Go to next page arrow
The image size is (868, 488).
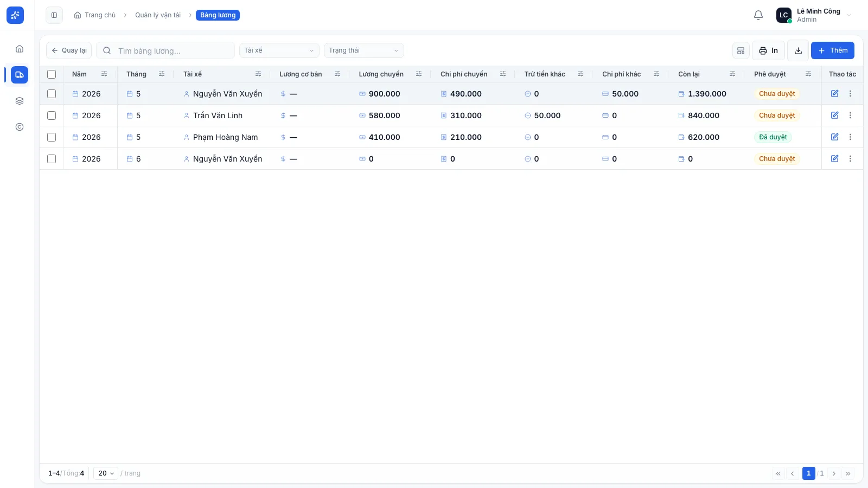coord(834,473)
